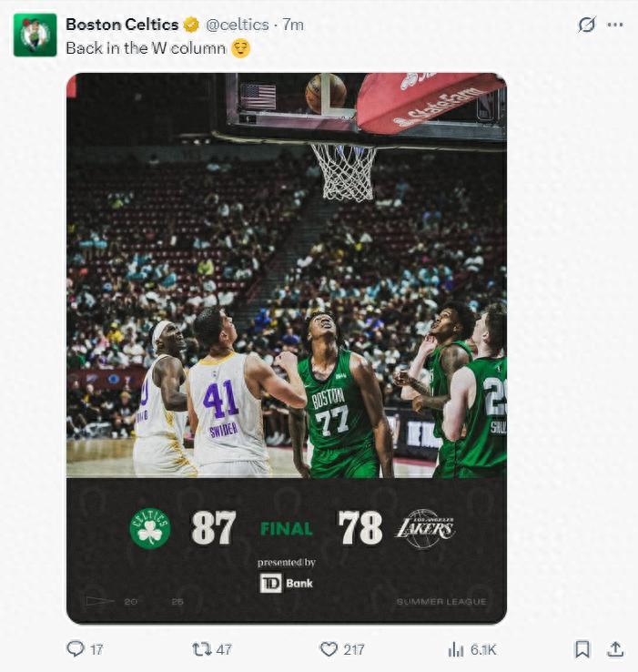The height and width of the screenshot is (672, 638).
Task: Click the "Back in the W column" text
Action: (x=146, y=48)
